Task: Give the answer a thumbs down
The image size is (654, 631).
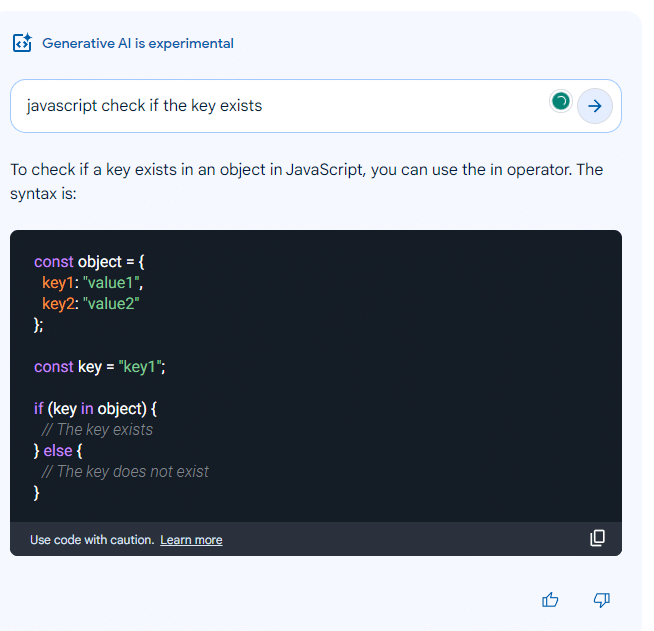Action: point(601,600)
